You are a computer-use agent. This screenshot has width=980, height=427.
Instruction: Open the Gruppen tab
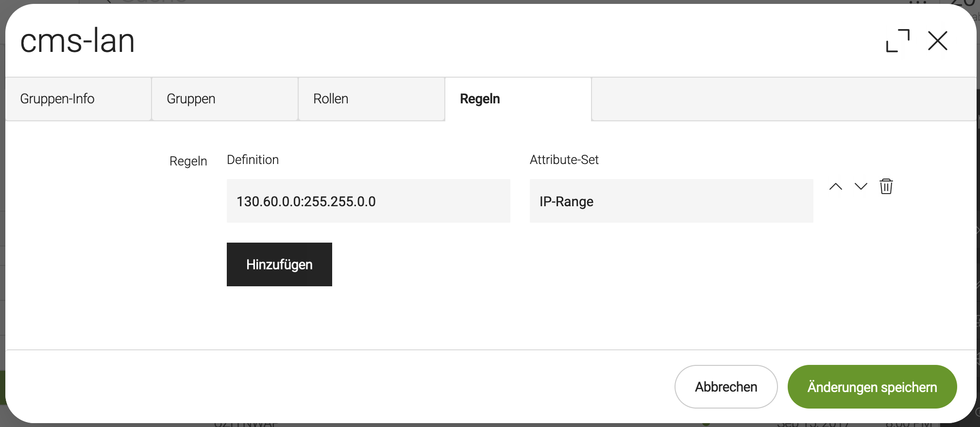click(x=225, y=99)
